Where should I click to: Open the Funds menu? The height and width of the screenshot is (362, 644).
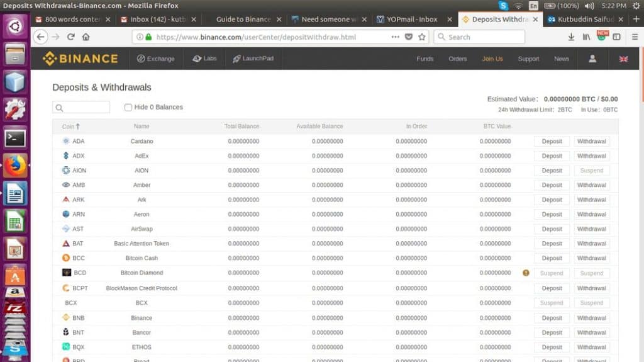425,59
